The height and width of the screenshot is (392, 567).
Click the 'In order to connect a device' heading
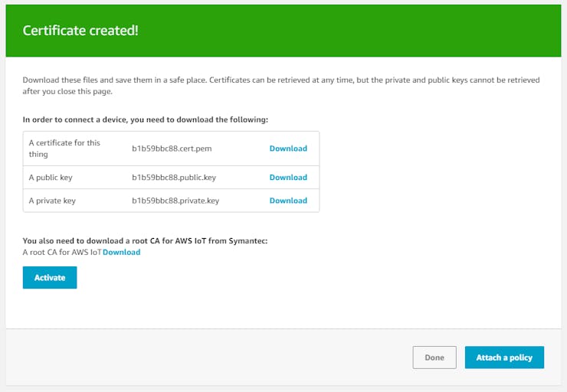(146, 119)
